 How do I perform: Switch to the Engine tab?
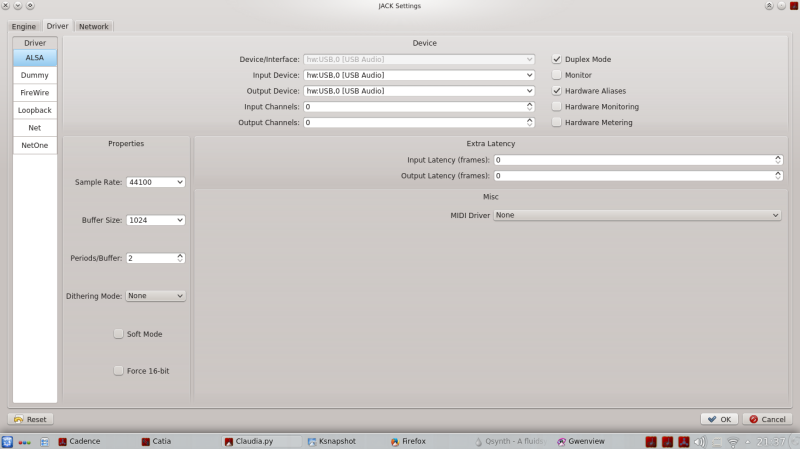[23, 26]
